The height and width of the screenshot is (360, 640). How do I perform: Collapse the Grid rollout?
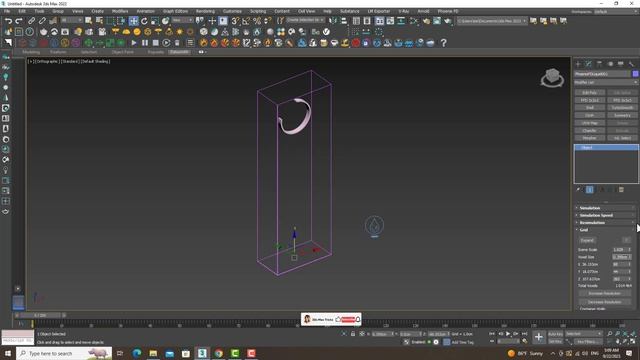coord(606,230)
